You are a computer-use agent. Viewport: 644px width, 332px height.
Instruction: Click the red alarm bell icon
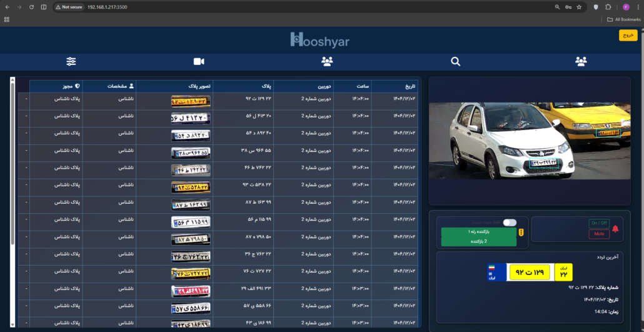615,229
